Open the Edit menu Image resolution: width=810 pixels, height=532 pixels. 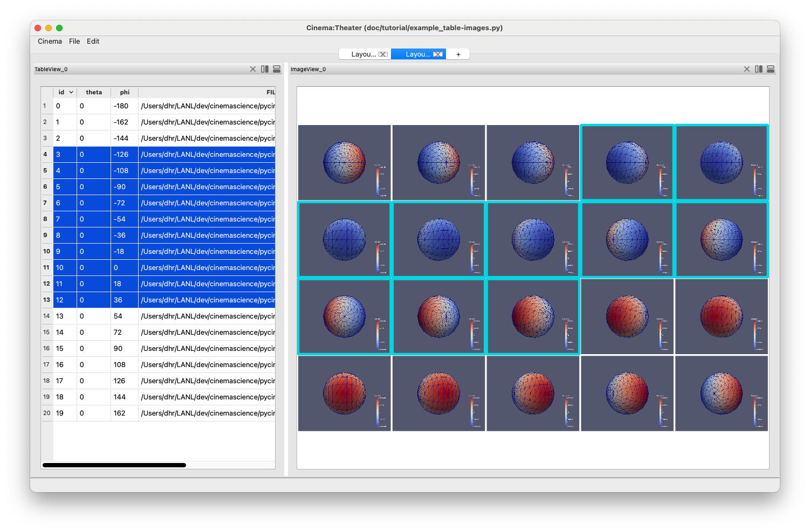pos(93,42)
